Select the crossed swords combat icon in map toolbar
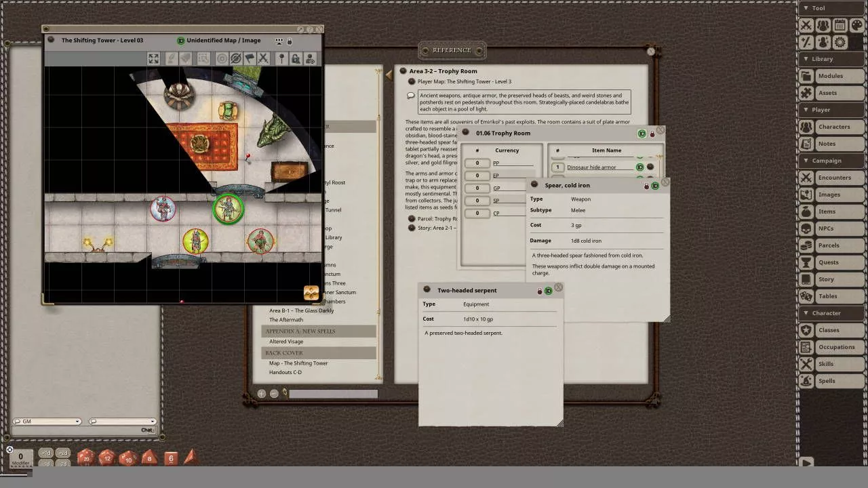Screen dimensions: 868x488 pyautogui.click(x=263, y=58)
